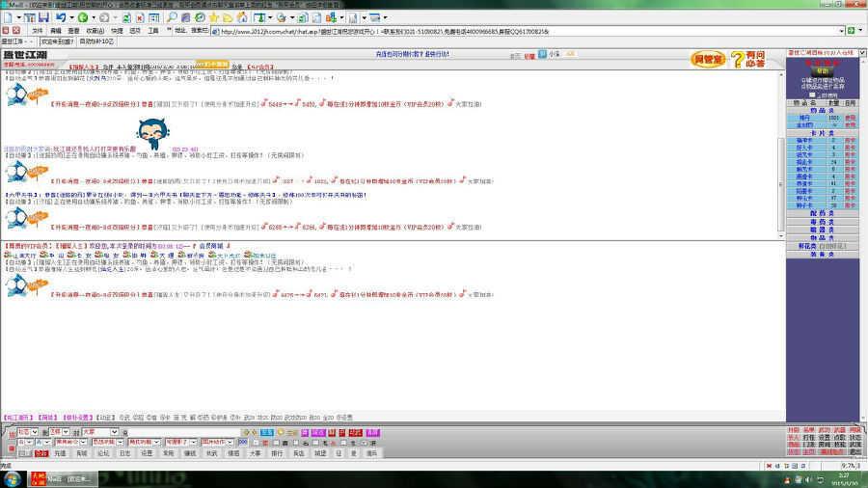The image size is (868, 488).
Task: Open the 文件 menu
Action: pos(37,31)
